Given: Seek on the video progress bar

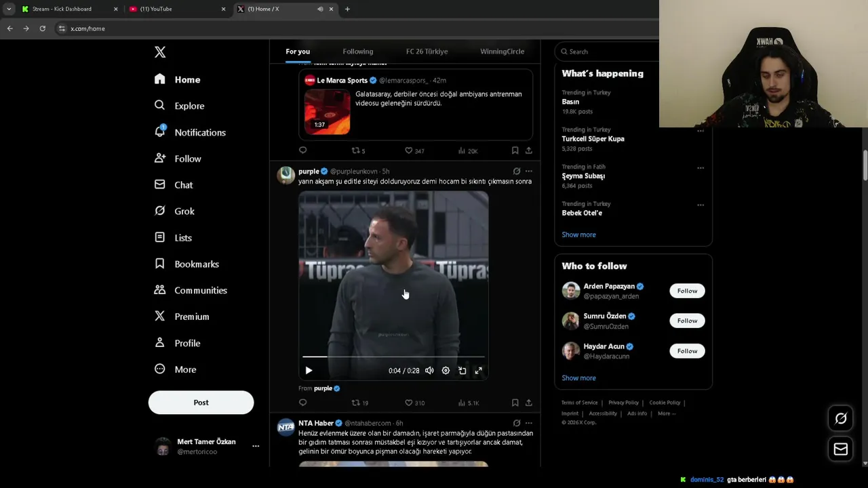Looking at the screenshot, I should pos(393,357).
